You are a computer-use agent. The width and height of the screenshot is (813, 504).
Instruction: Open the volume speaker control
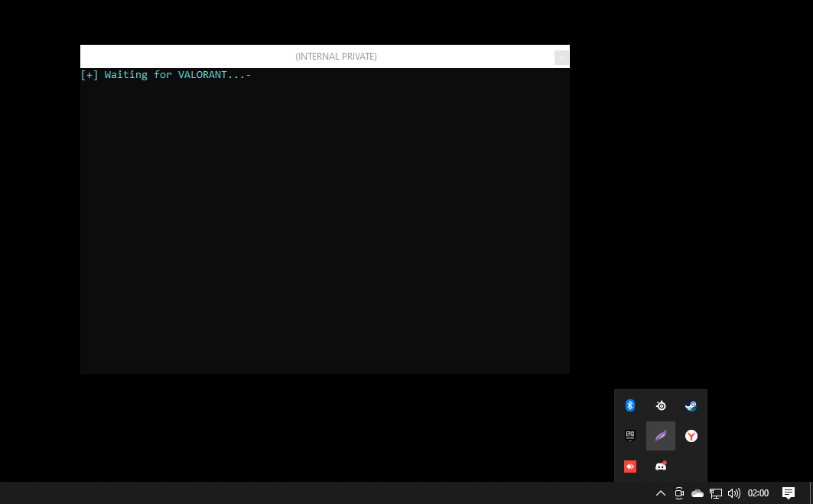coord(734,493)
